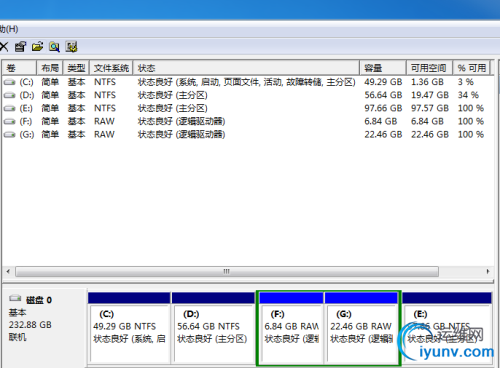Select the drive icon of volume (C:)
This screenshot has height=368, width=500.
(x=10, y=82)
